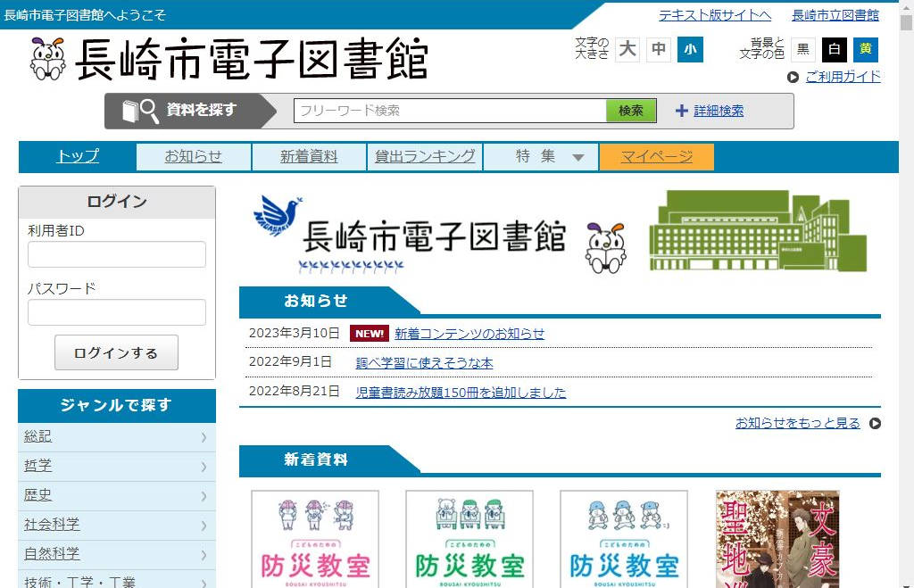
Task: Open the 長崎市立図書館 link
Action: coord(835,15)
